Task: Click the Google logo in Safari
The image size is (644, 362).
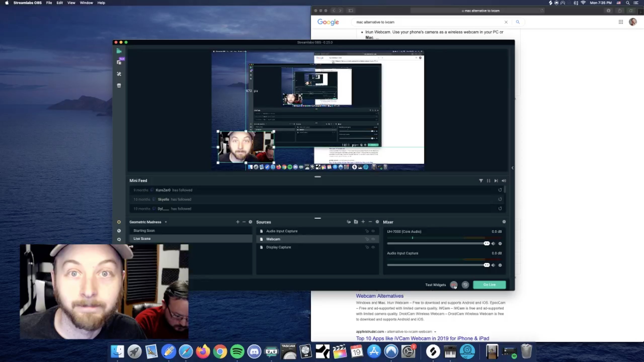Action: pyautogui.click(x=328, y=22)
